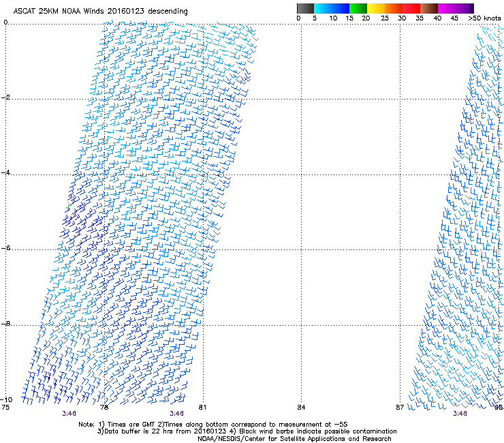Image resolution: width=504 pixels, height=443 pixels.
Task: Click the latitude '-6' axis label
Action: coord(5,247)
